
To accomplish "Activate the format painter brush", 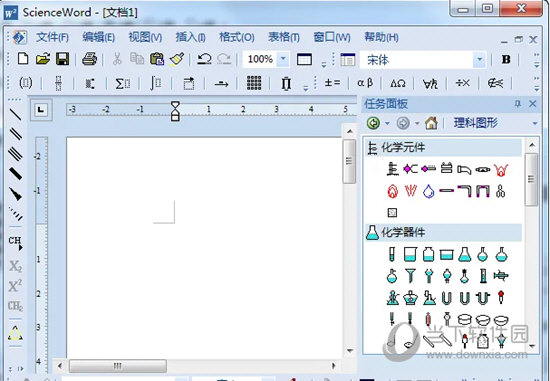I will (177, 59).
